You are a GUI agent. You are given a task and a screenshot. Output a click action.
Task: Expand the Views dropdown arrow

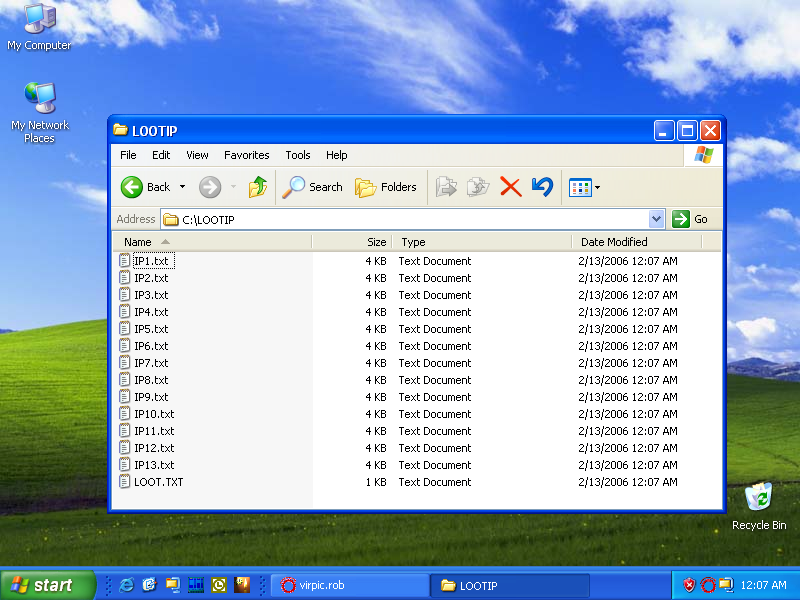(x=597, y=188)
